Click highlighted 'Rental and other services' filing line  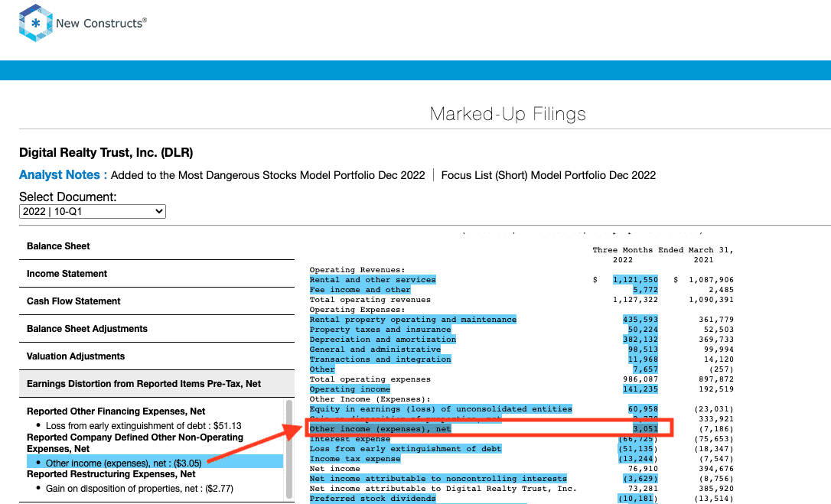[373, 280]
